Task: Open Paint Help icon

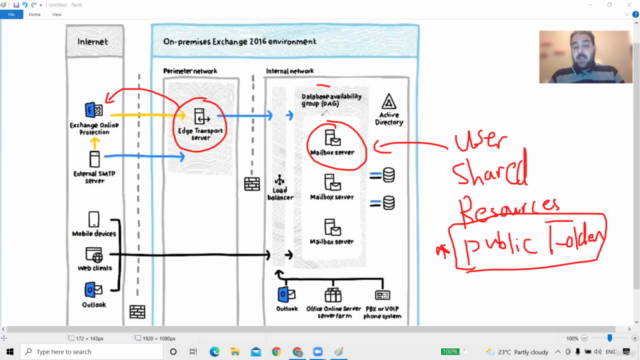Action: pos(636,14)
